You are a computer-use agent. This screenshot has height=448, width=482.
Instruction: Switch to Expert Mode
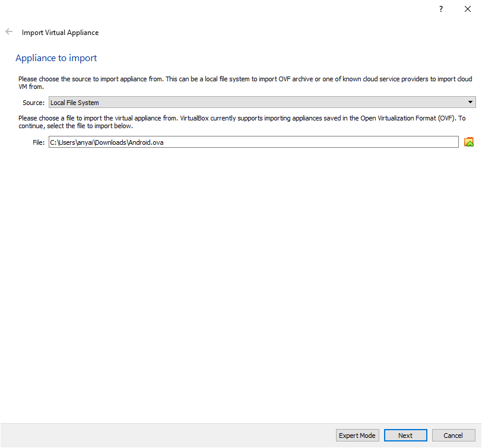click(357, 435)
